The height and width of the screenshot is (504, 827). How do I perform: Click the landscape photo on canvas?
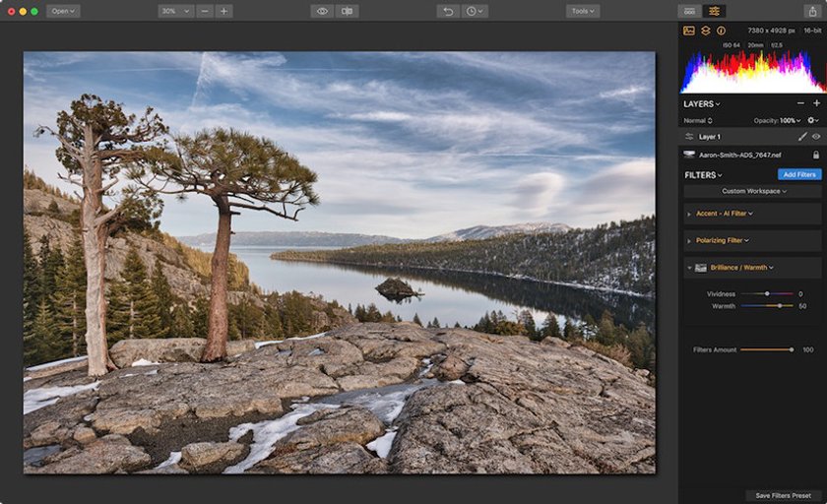[x=339, y=262]
